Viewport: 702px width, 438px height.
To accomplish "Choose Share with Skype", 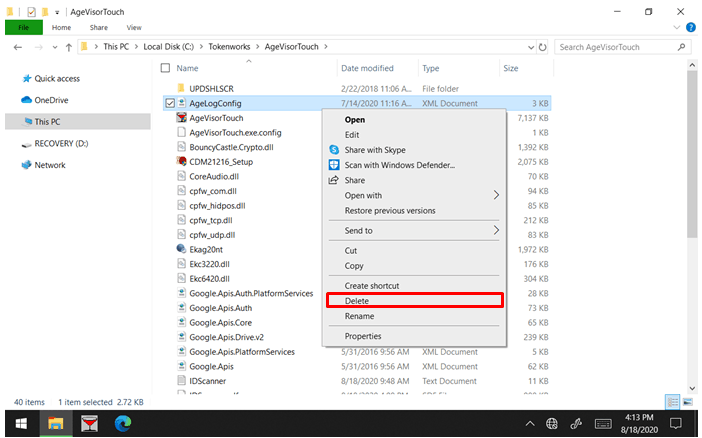I will coord(414,150).
